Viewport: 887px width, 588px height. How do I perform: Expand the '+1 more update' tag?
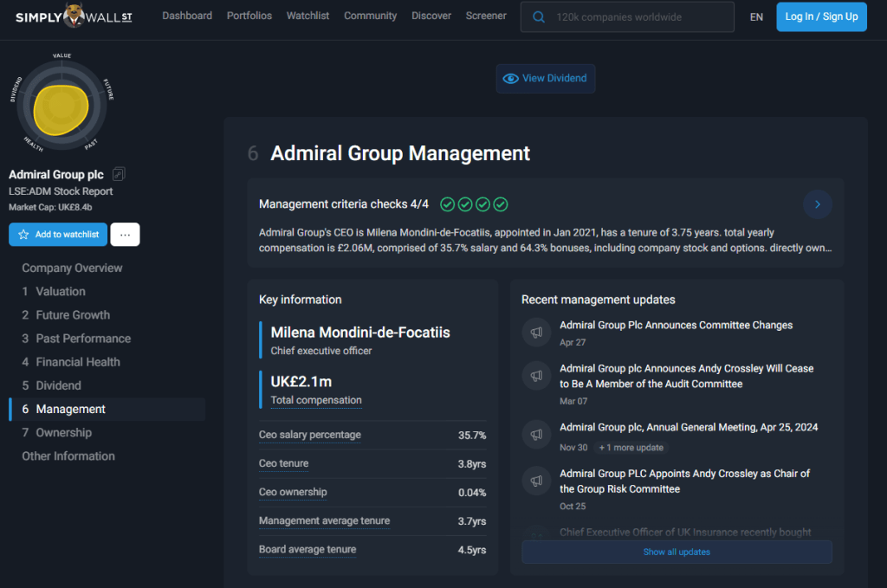tap(631, 448)
